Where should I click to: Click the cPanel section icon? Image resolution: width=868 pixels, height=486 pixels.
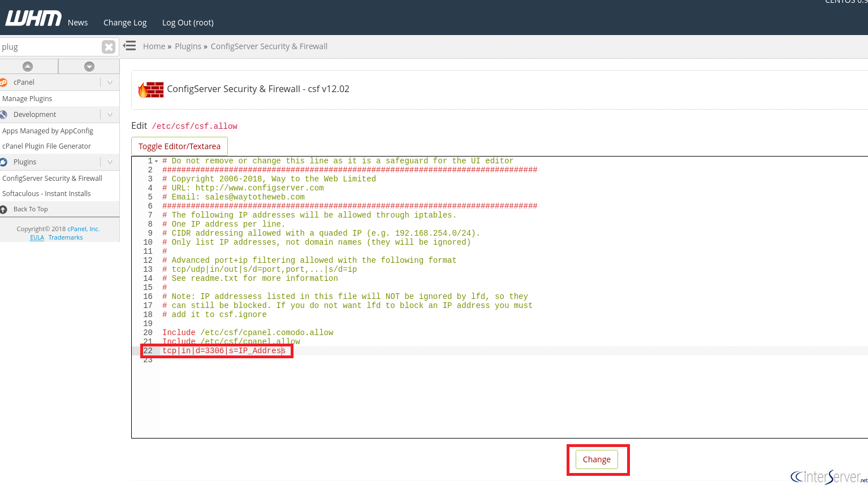3,83
